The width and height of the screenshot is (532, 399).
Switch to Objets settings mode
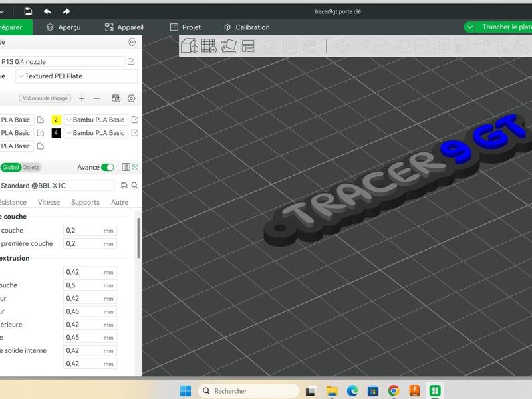(30, 168)
